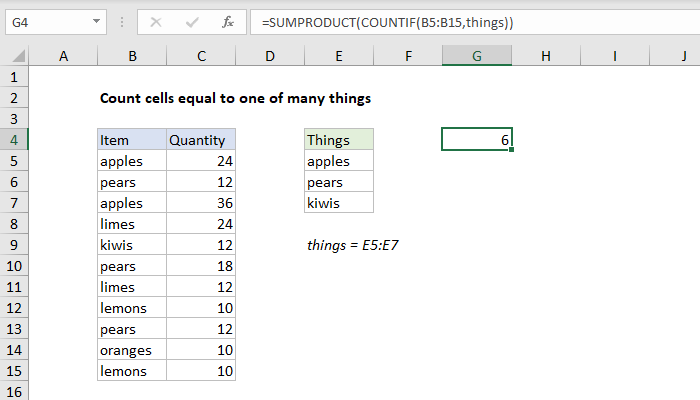Select 'limes' in row 11 of Item column
Image resolution: width=700 pixels, height=400 pixels.
tap(132, 287)
